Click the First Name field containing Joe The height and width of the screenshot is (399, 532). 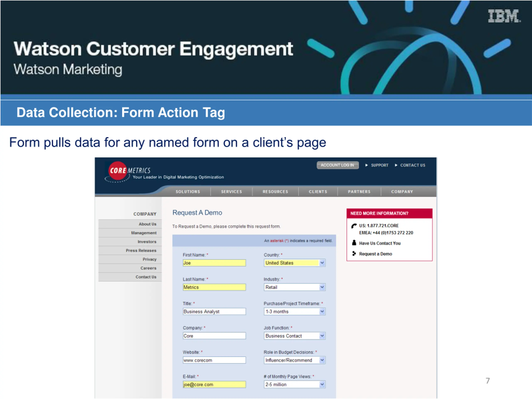pyautogui.click(x=214, y=263)
